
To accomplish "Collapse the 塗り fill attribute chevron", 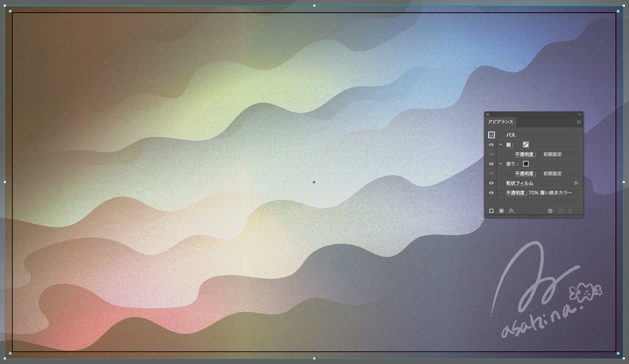I will (x=501, y=164).
